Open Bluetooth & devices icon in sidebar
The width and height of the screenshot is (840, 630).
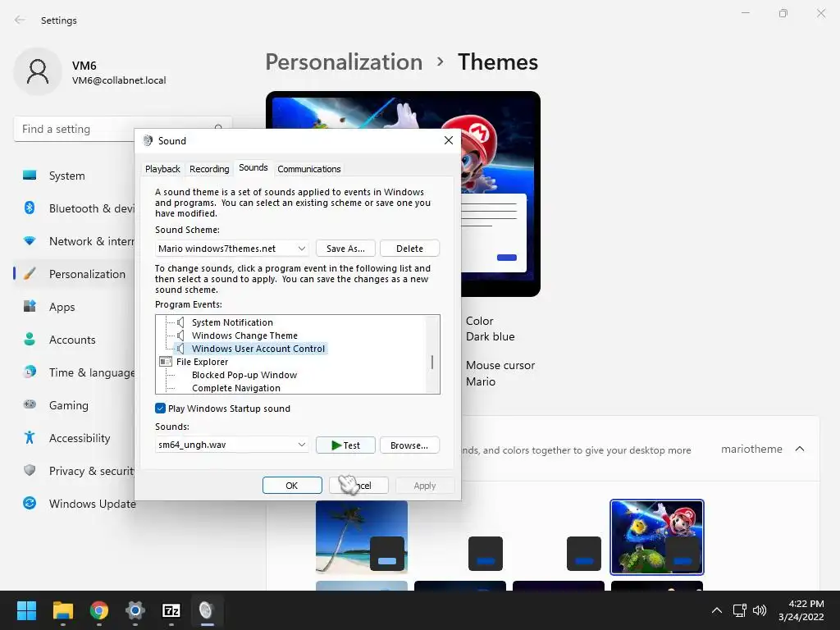coord(30,208)
